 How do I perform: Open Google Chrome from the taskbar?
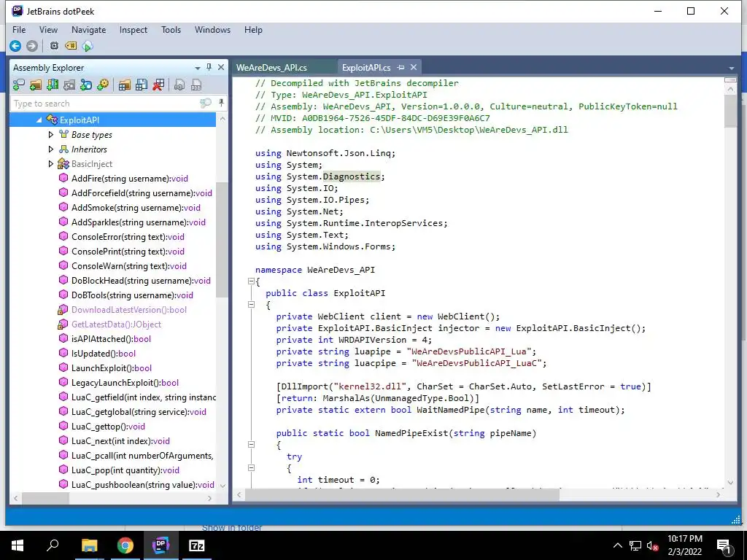pos(125,545)
